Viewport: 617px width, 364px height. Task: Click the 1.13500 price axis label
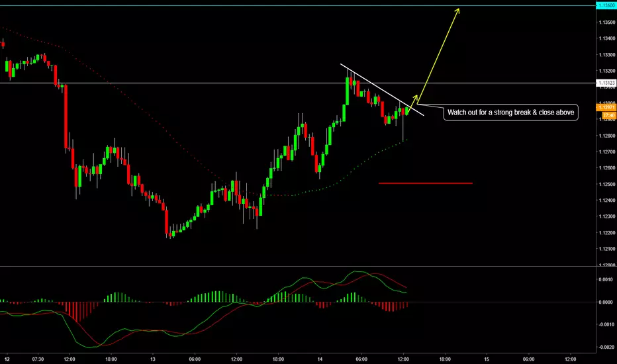(x=606, y=22)
